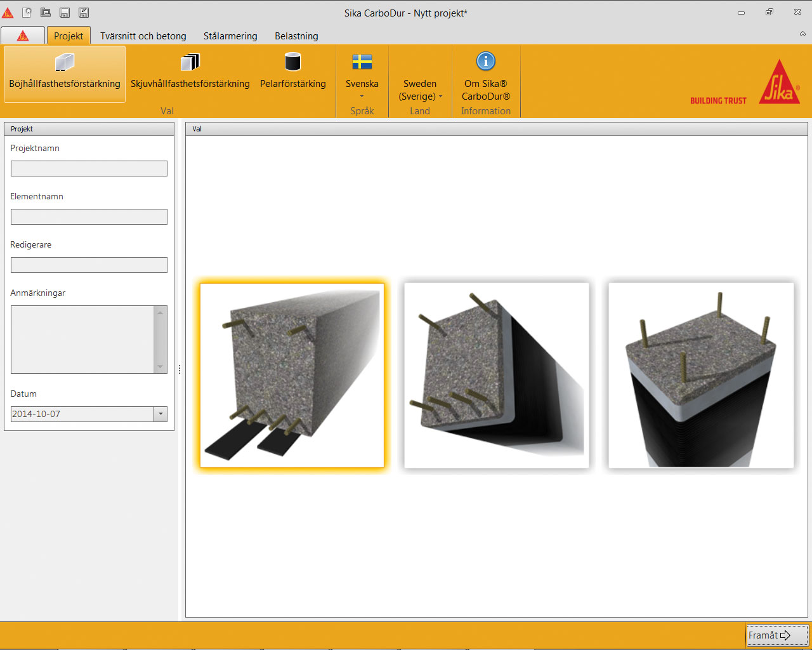The image size is (812, 650).
Task: Open the Stålarmering tab
Action: coord(230,36)
